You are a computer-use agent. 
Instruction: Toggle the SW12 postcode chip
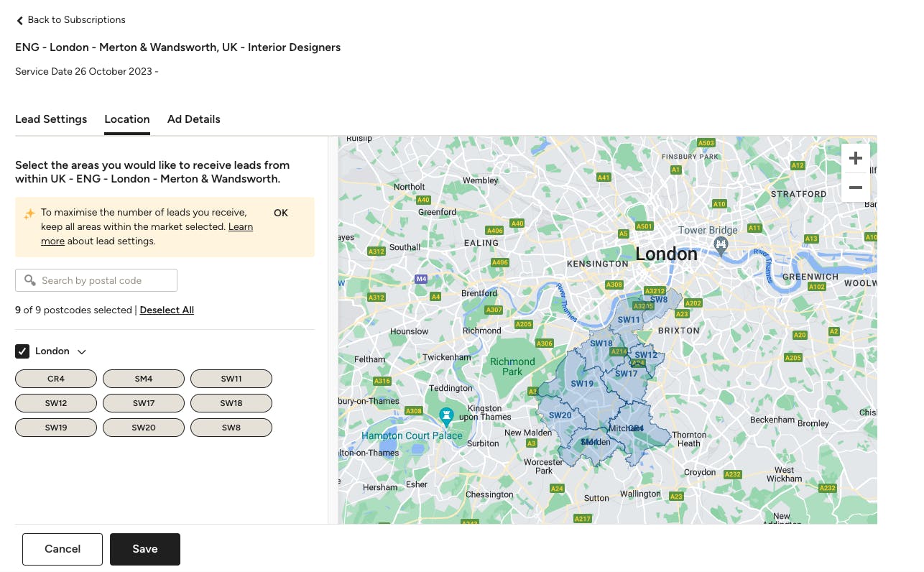[56, 403]
